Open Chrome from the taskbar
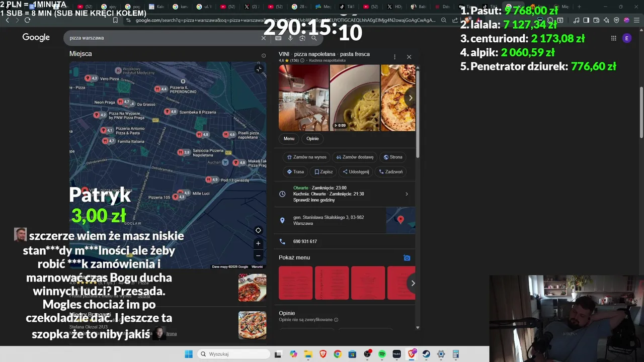Screen dimensions: 644x362 (x=338, y=354)
